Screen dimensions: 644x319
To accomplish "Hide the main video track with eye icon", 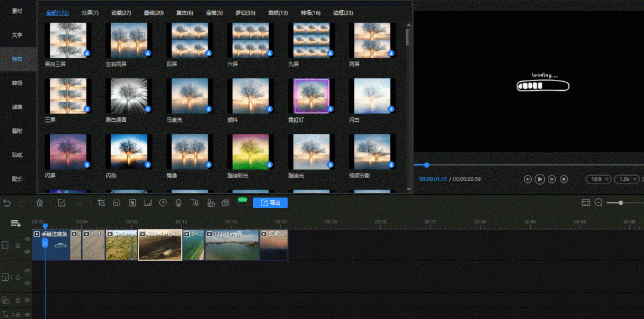I will tap(27, 239).
